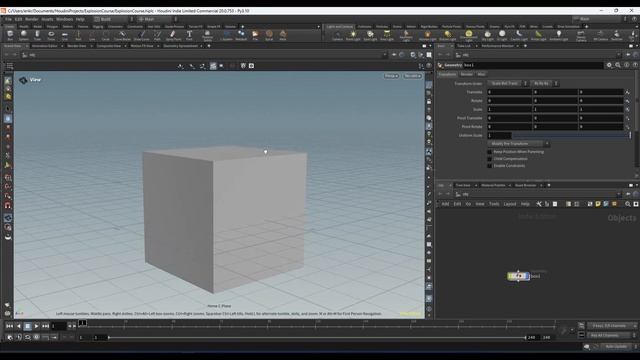Image resolution: width=640 pixels, height=360 pixels.
Task: Select the Camera shelf tool
Action: tap(337, 36)
